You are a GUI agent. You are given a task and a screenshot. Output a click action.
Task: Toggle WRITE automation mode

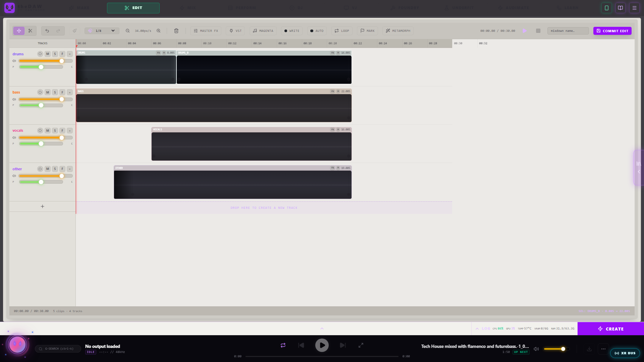coord(292,31)
